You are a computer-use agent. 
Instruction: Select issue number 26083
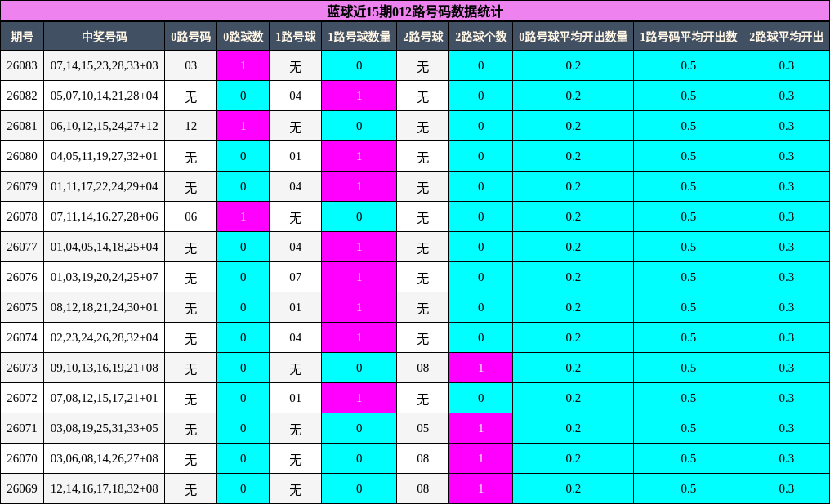(x=22, y=65)
